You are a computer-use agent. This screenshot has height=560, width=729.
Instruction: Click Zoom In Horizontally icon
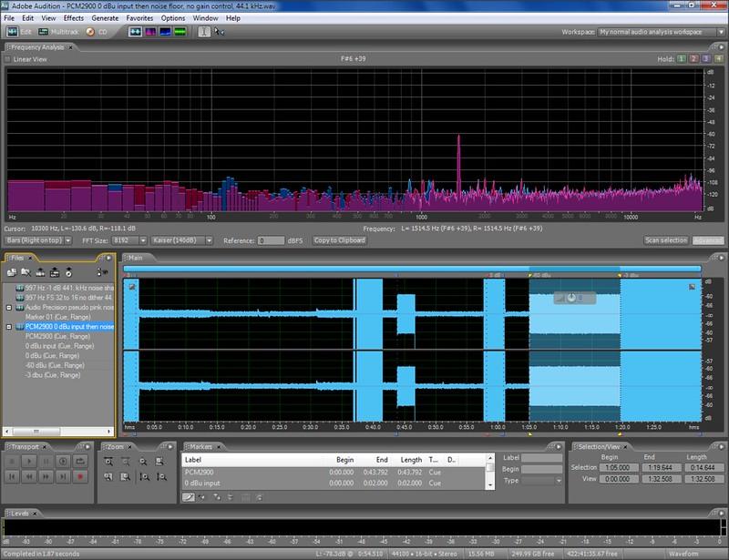[x=109, y=462]
